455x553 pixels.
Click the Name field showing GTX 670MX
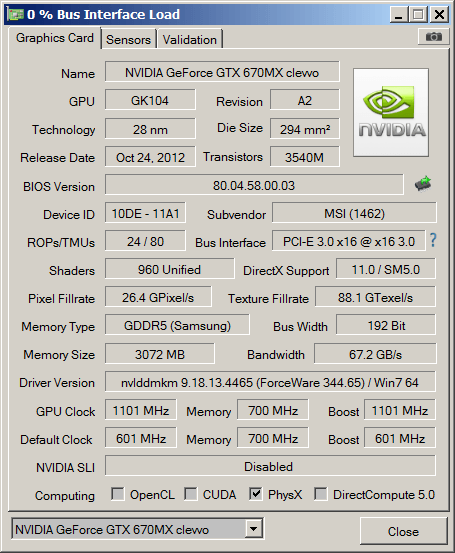click(222, 72)
